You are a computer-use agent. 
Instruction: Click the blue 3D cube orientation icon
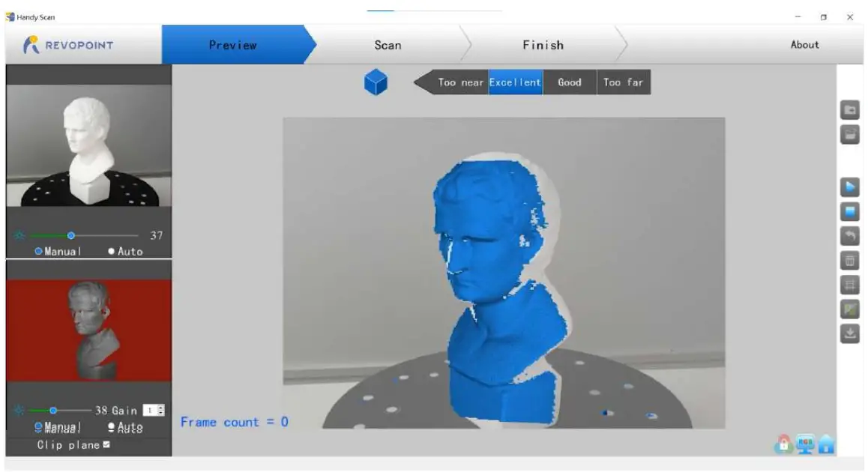tap(377, 83)
